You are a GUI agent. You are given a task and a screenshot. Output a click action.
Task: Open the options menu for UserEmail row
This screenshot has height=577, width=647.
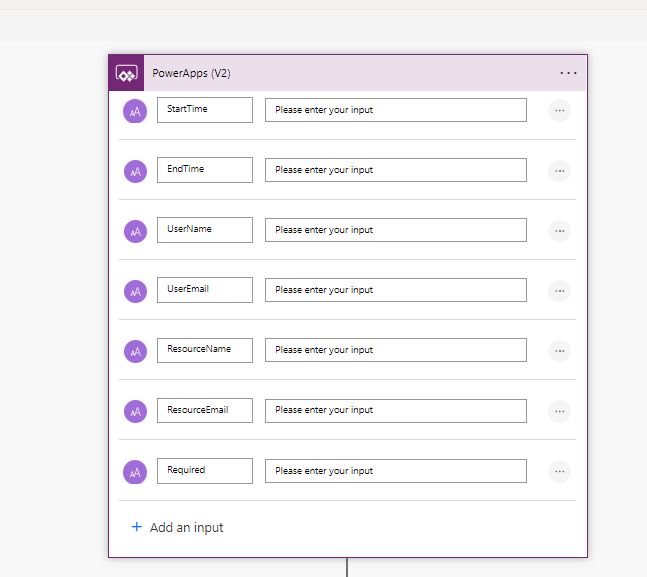[560, 291]
